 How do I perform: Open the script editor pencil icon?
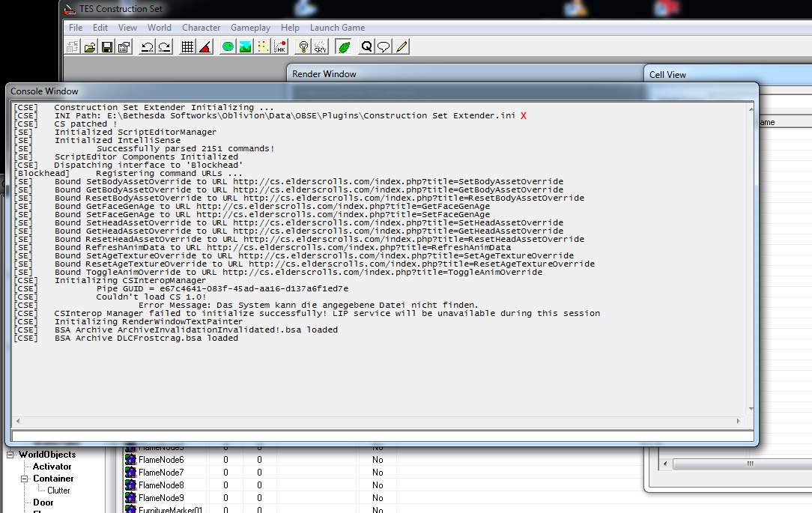click(402, 47)
